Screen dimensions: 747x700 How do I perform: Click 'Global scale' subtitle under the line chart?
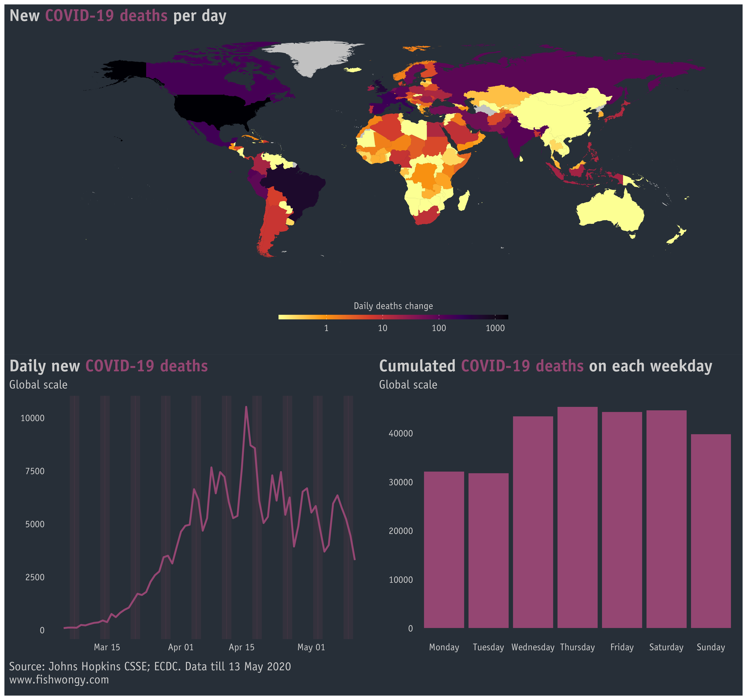tap(38, 385)
